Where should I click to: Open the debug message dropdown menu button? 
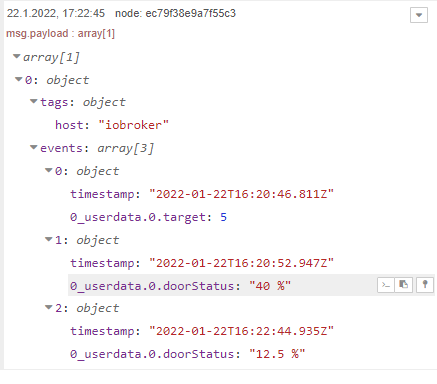(x=419, y=15)
